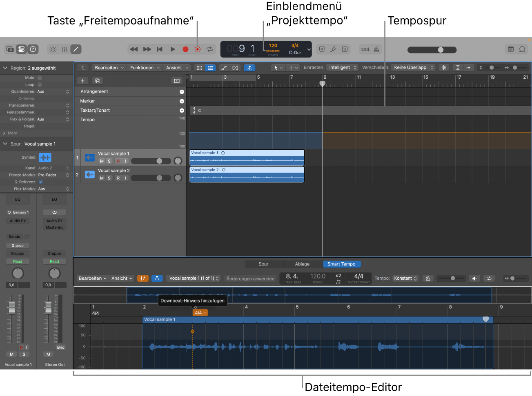Viewport: 532px width, 396px height.
Task: Click the add track plus button
Action: (82, 81)
